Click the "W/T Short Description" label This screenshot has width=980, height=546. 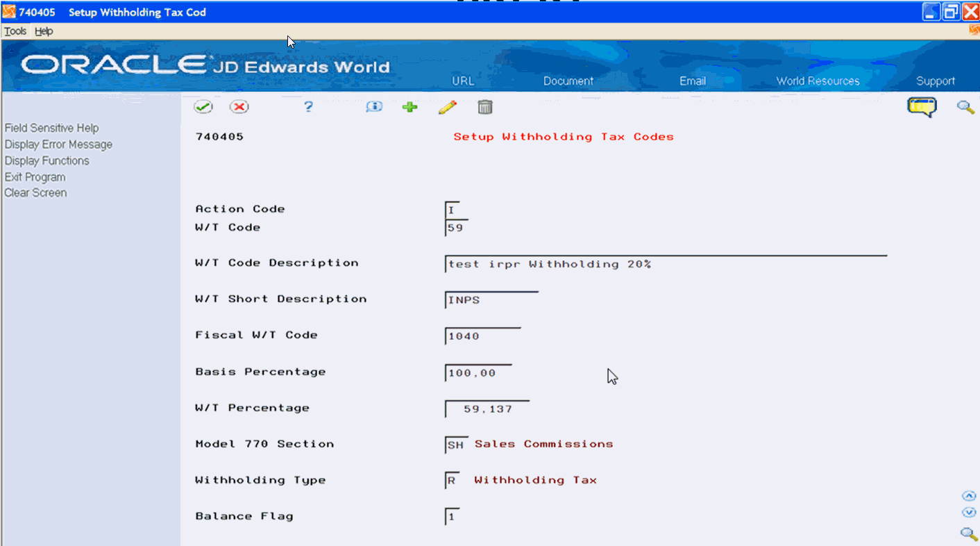pyautogui.click(x=281, y=299)
